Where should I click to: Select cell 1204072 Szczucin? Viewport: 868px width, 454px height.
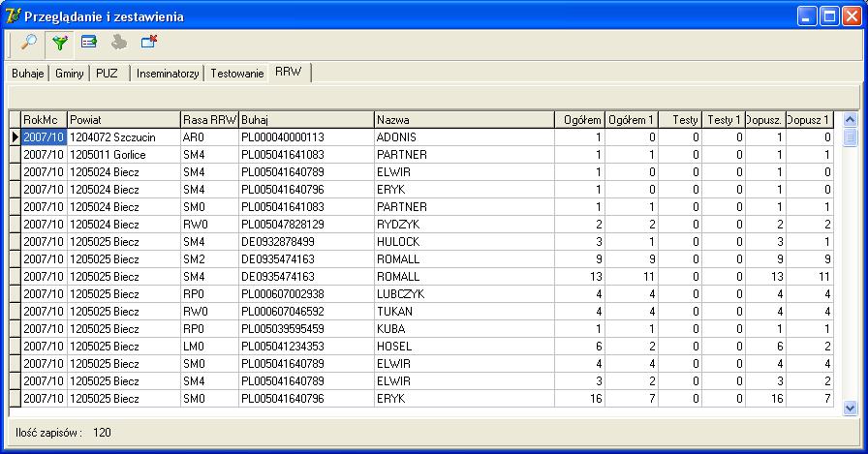(124, 137)
